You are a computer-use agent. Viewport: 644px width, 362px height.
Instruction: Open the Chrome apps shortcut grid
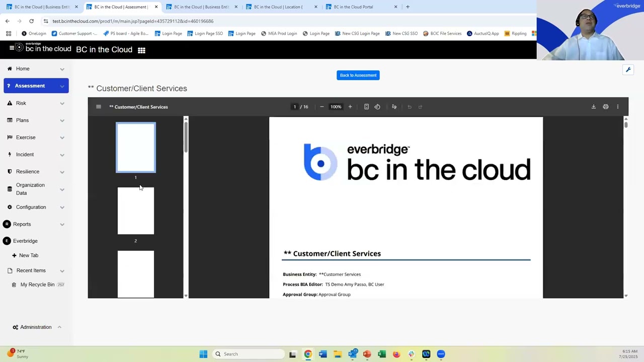tap(9, 34)
